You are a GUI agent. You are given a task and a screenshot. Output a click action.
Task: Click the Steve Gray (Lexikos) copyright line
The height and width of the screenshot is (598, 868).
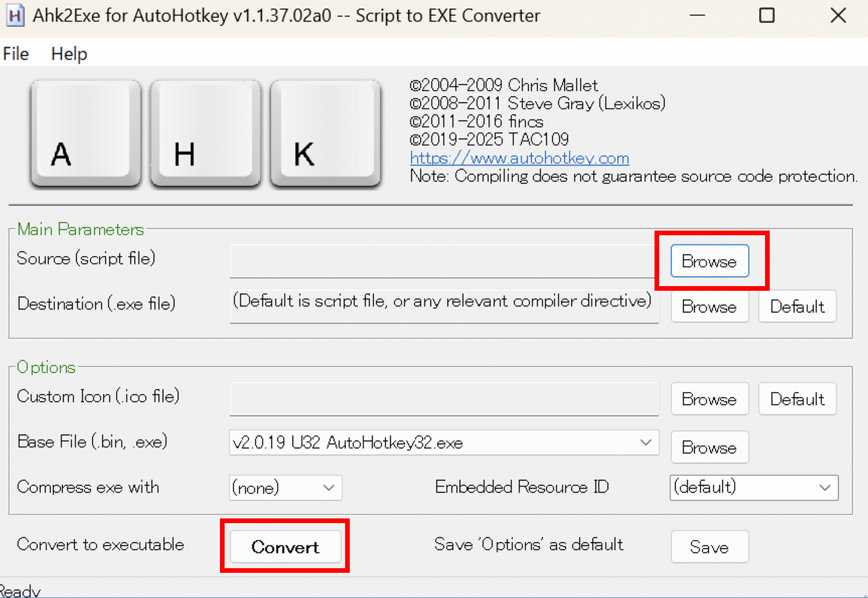click(538, 104)
